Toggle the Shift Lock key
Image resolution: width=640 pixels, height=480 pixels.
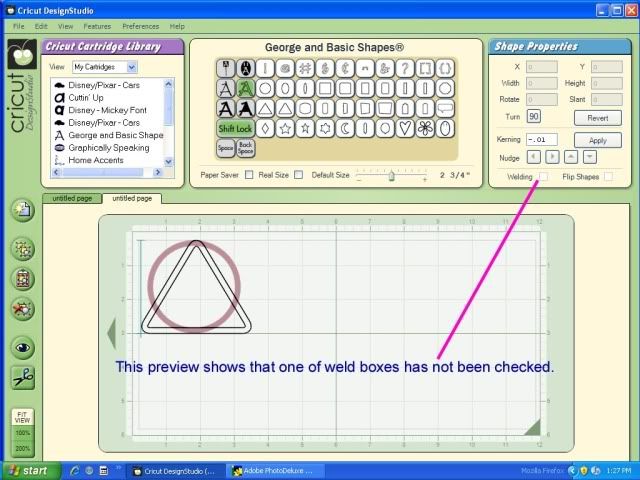coord(236,129)
